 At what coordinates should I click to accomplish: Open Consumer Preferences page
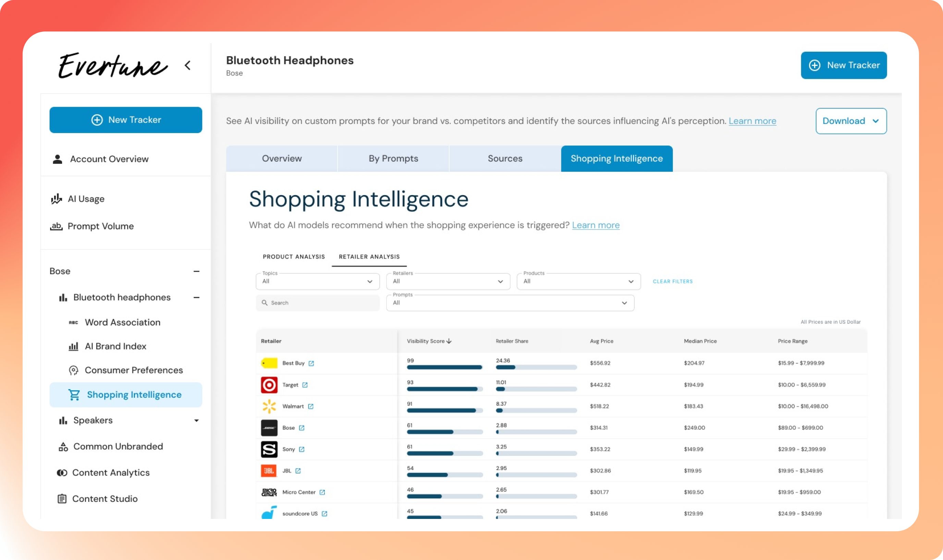click(133, 370)
